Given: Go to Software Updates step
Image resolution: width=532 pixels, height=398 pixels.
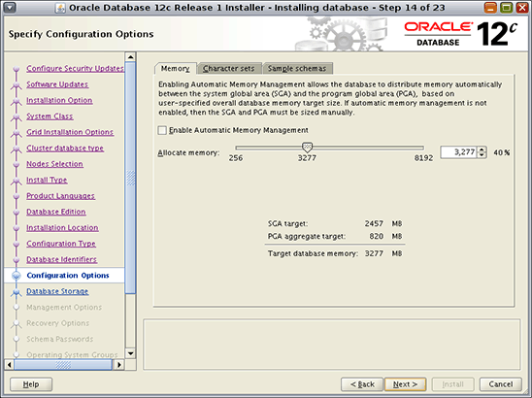Looking at the screenshot, I should (x=57, y=84).
